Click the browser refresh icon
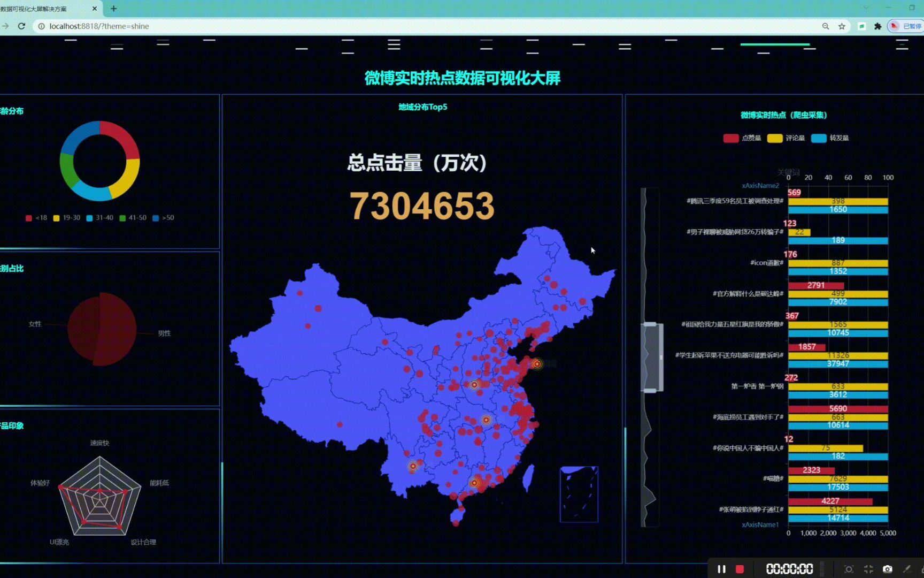This screenshot has width=924, height=578. coord(21,26)
